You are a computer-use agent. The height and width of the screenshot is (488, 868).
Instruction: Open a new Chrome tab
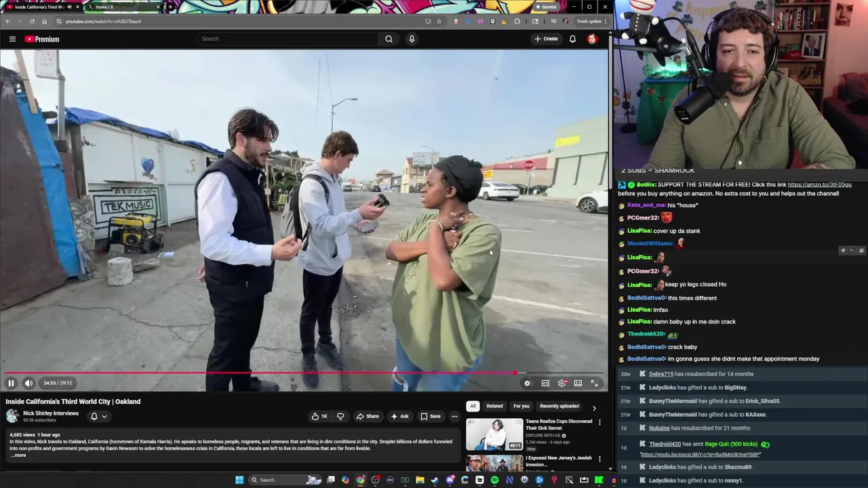point(170,7)
